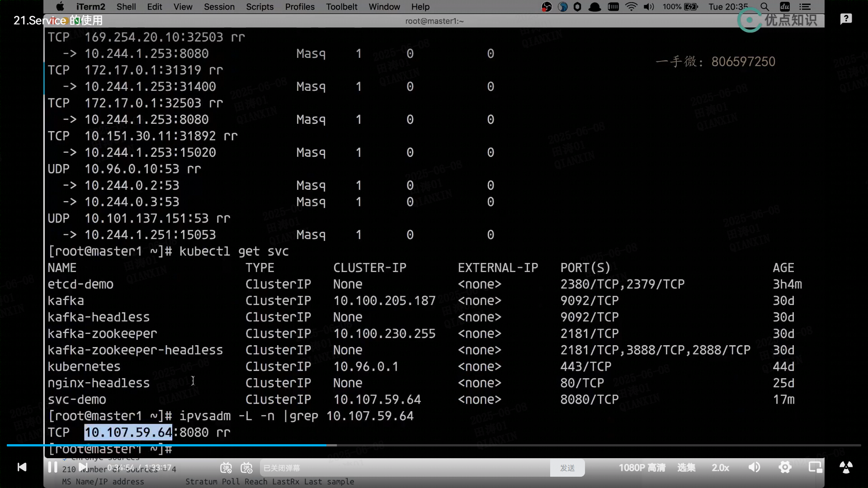Open the player settings gear
Viewport: 868px width, 488px height.
(x=785, y=468)
